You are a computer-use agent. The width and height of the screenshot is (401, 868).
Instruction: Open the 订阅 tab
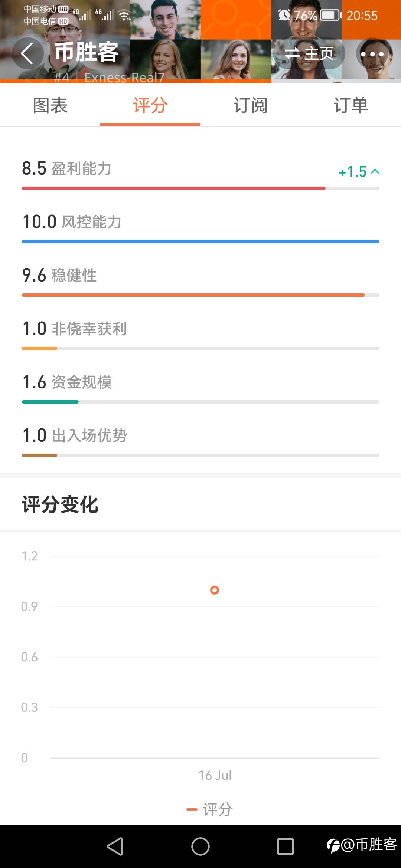pyautogui.click(x=251, y=105)
